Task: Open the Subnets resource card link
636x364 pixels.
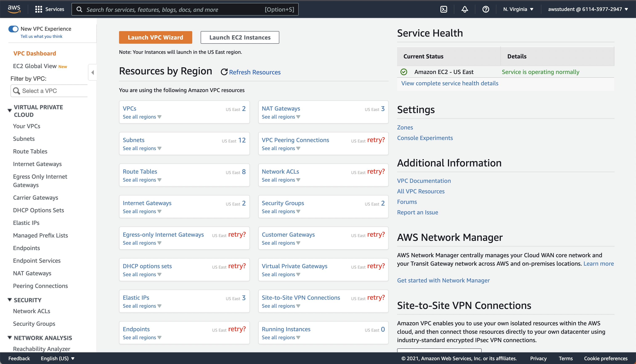Action: (133, 140)
